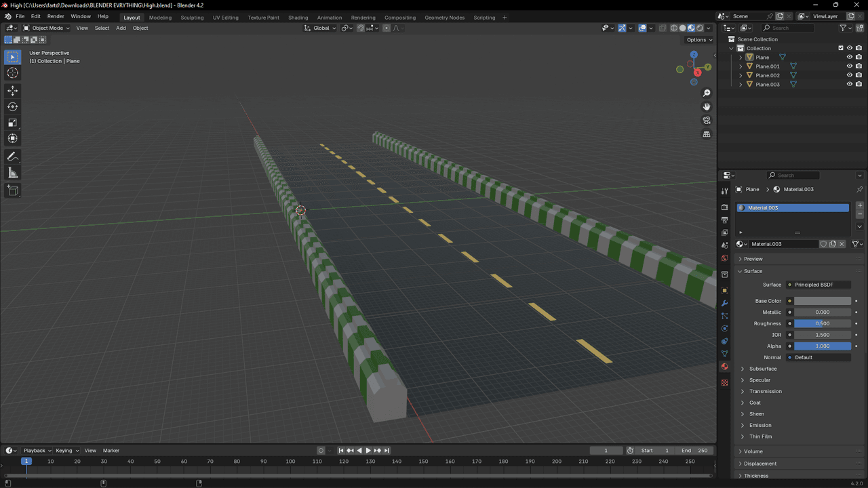Screen dimensions: 868x488
Task: Switch to the Shading workspace tab
Action: (x=298, y=18)
